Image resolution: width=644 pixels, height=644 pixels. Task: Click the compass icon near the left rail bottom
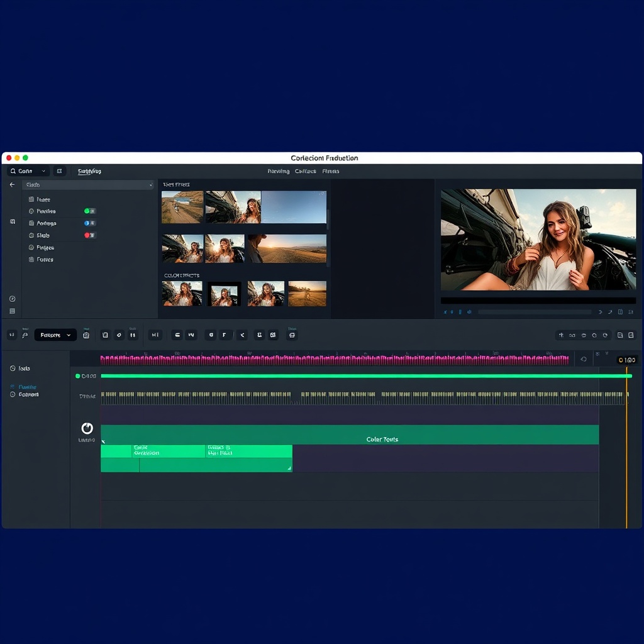(x=13, y=299)
